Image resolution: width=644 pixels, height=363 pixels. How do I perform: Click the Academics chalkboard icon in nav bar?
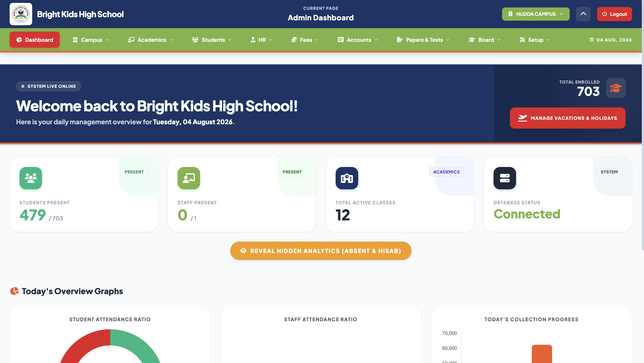(x=131, y=40)
